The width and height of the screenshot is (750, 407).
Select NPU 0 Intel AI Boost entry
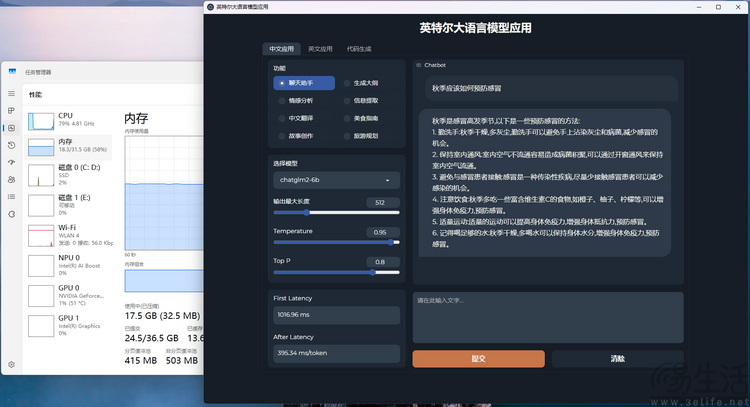point(70,265)
